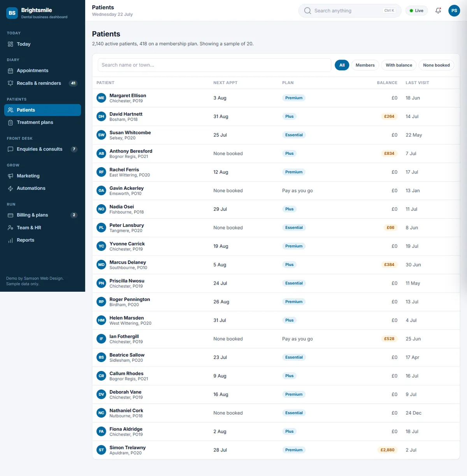The height and width of the screenshot is (476, 467).
Task: Click Nathaniel Cork's None booked cell
Action: click(x=228, y=413)
